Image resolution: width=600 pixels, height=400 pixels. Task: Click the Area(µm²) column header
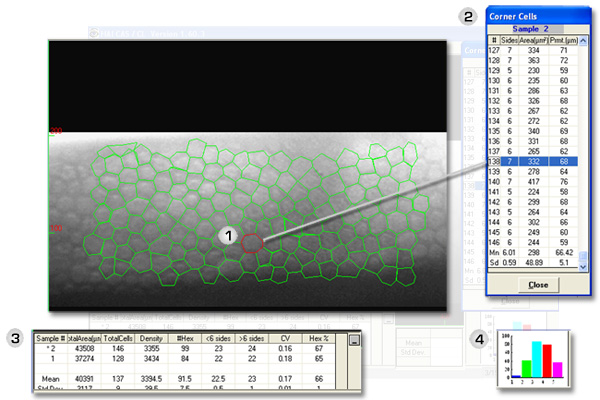[533, 40]
